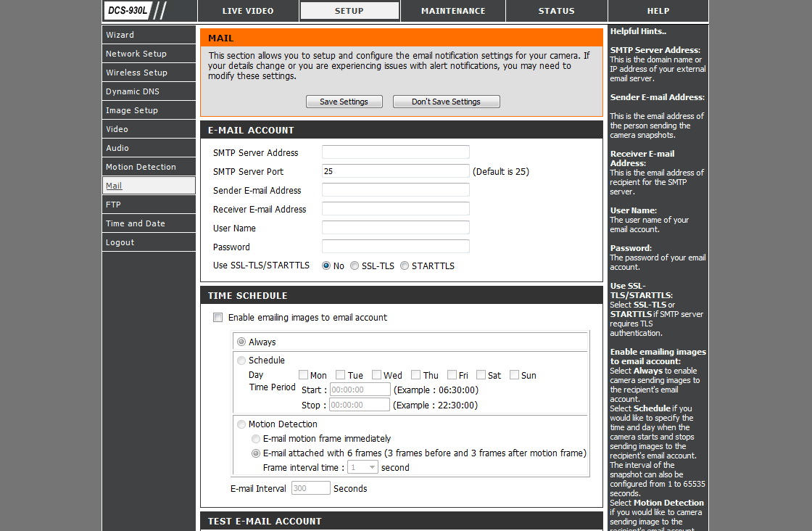Screen dimensions: 812x531
Task: Focus the Receiver E-mail Address field
Action: coord(395,209)
